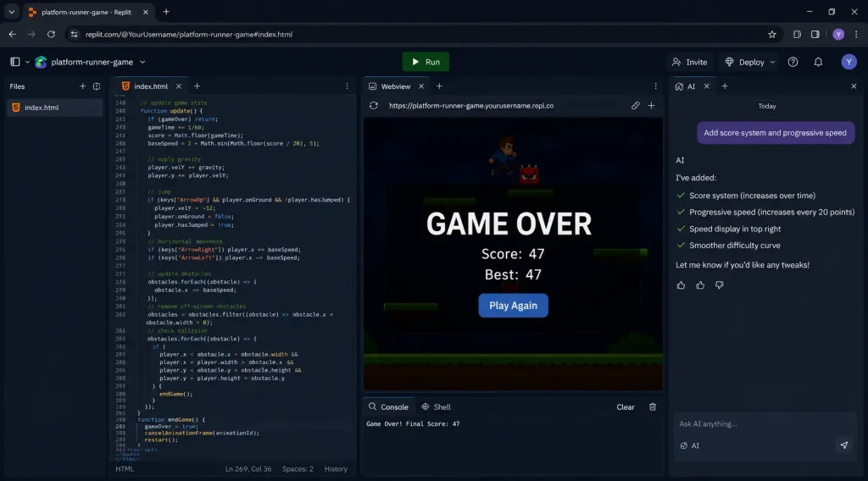Invite collaborators to the repl
Screen dimensions: 868x481
pos(689,62)
